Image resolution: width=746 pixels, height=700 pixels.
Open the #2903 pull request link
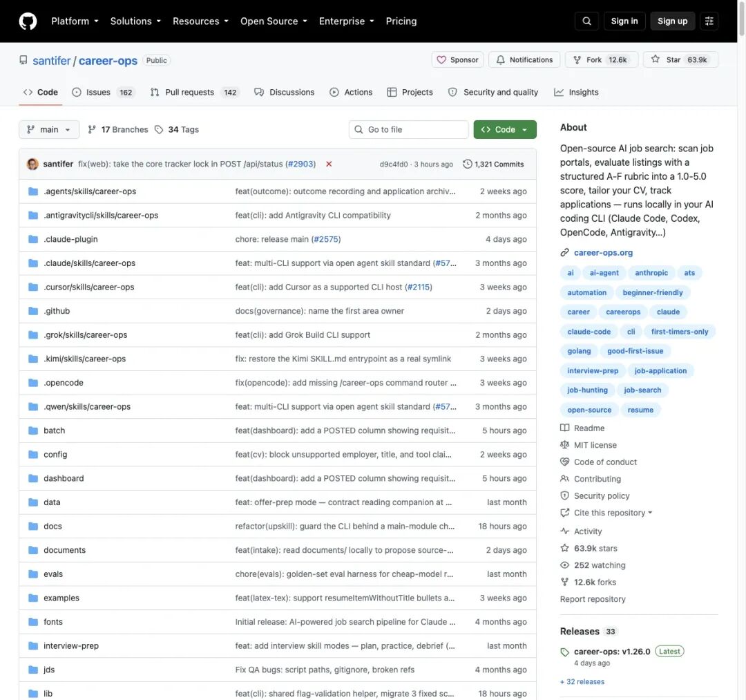tap(300, 164)
